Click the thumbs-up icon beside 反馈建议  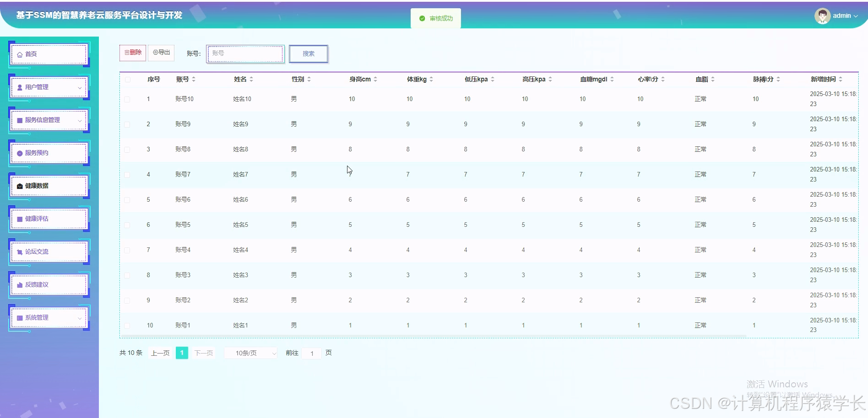pos(20,285)
